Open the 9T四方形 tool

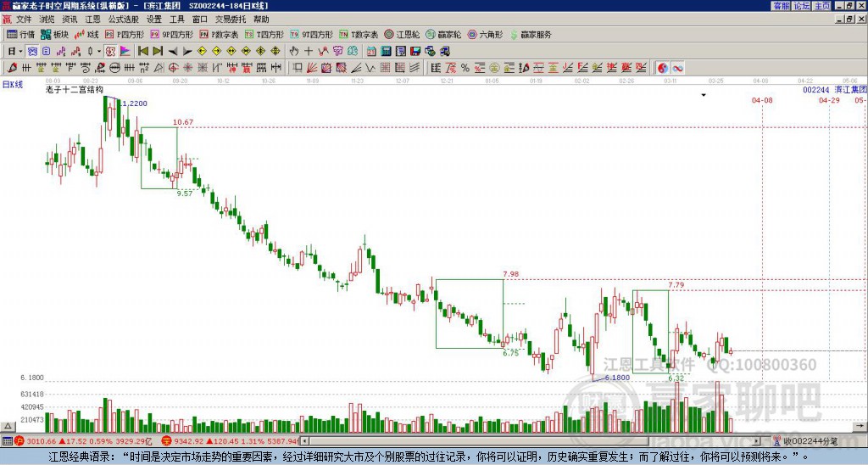pos(312,34)
